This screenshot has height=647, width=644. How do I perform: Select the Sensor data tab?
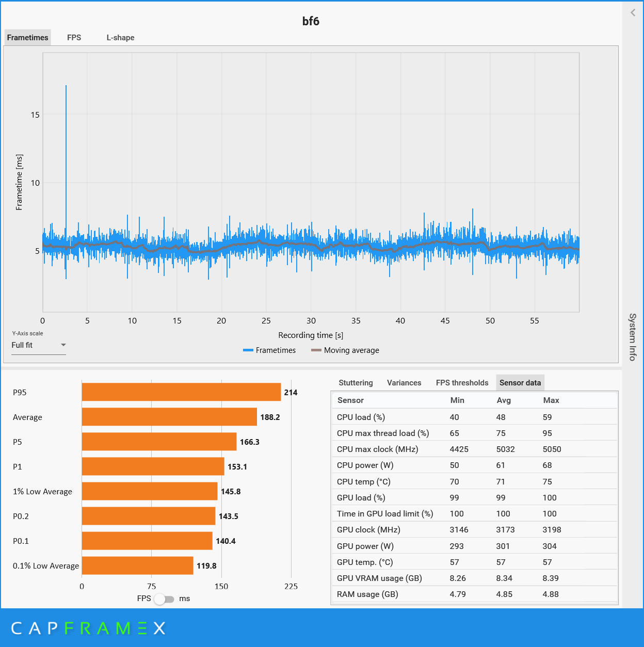pos(520,383)
